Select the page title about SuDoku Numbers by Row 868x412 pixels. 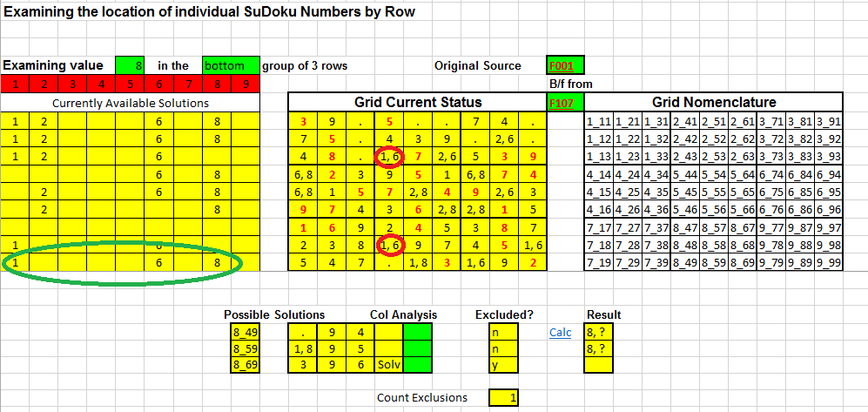click(x=209, y=11)
